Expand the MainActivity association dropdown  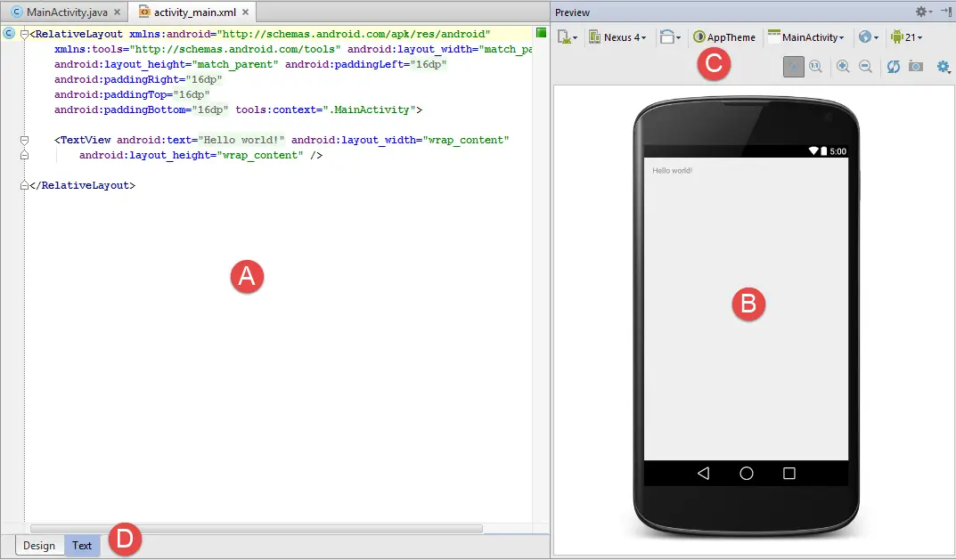pos(805,37)
